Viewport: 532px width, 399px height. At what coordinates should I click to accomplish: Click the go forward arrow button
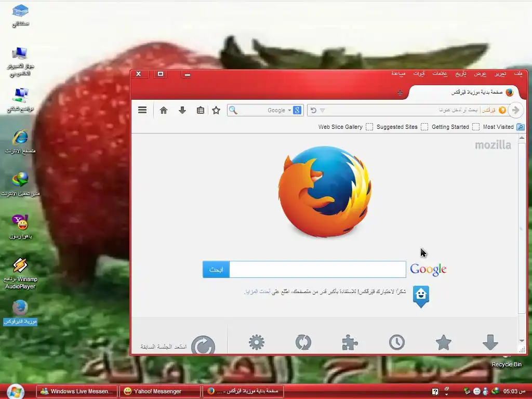pyautogui.click(x=516, y=110)
